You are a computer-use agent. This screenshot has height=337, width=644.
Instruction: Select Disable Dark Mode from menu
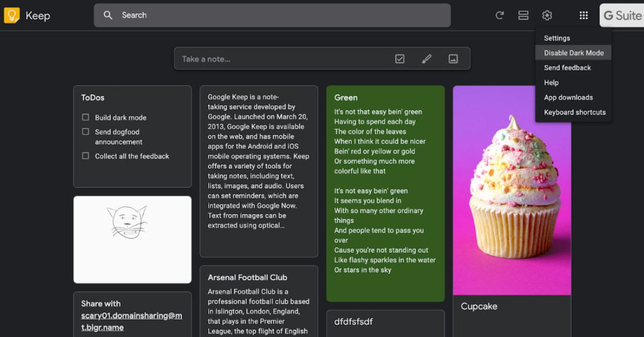(x=573, y=53)
